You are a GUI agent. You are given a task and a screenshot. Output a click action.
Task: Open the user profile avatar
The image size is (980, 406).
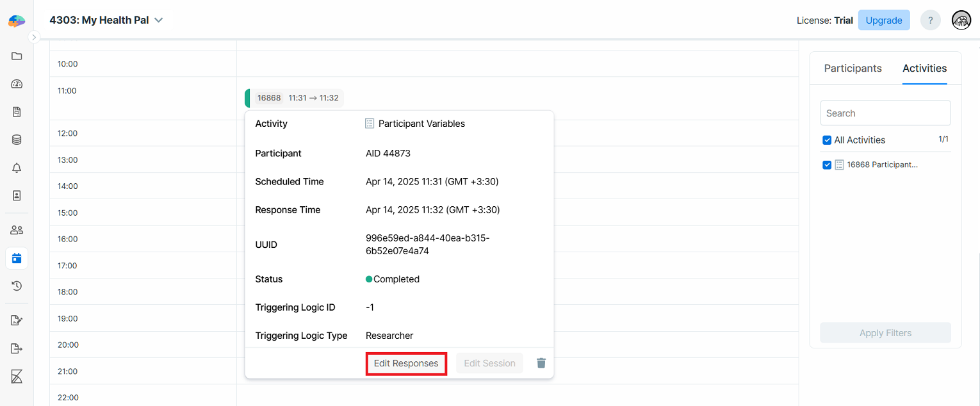coord(961,20)
